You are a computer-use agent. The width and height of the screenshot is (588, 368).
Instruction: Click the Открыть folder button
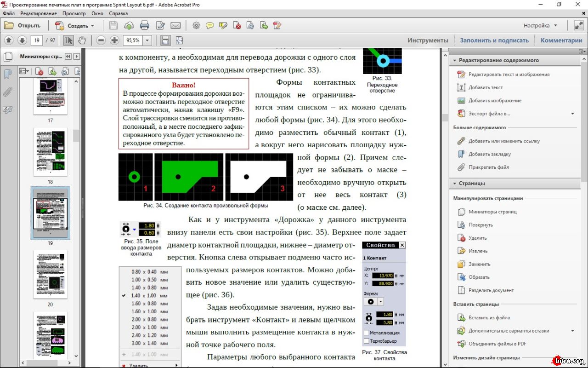click(23, 25)
